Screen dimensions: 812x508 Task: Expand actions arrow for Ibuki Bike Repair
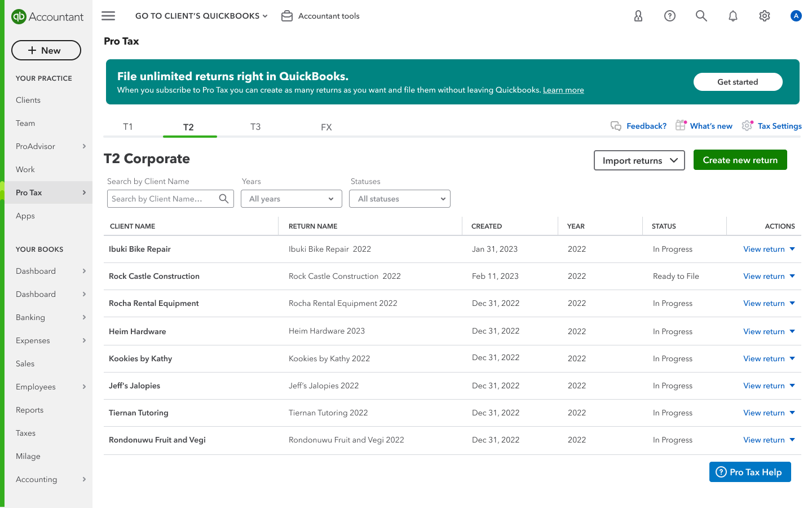(792, 249)
